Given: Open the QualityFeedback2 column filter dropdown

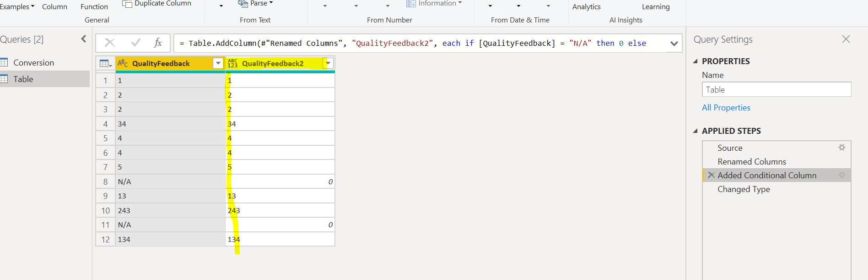Looking at the screenshot, I should point(328,63).
